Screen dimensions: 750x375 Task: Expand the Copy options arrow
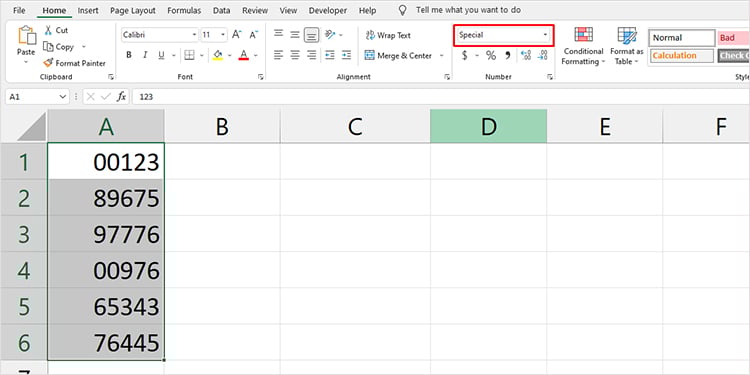click(84, 46)
